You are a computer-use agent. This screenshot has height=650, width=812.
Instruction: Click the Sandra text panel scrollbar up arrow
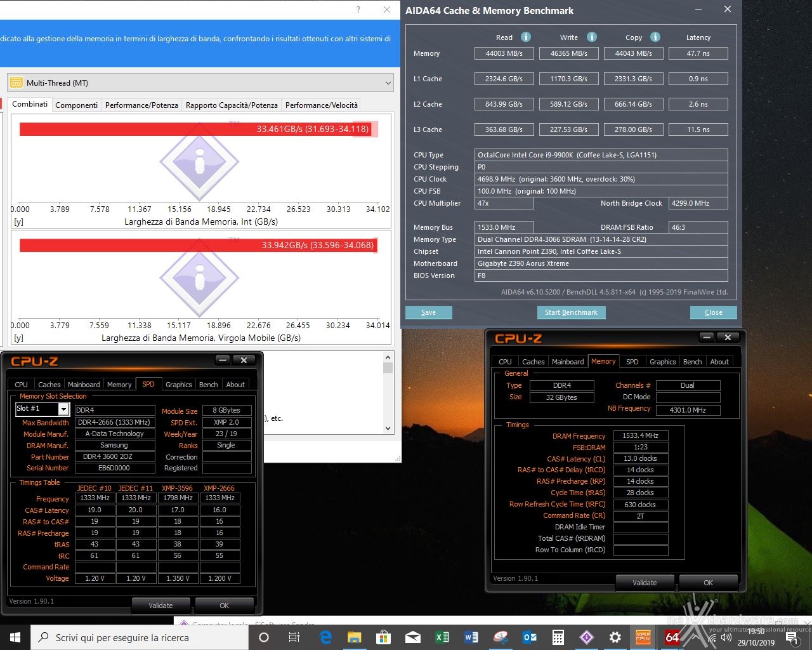point(388,357)
